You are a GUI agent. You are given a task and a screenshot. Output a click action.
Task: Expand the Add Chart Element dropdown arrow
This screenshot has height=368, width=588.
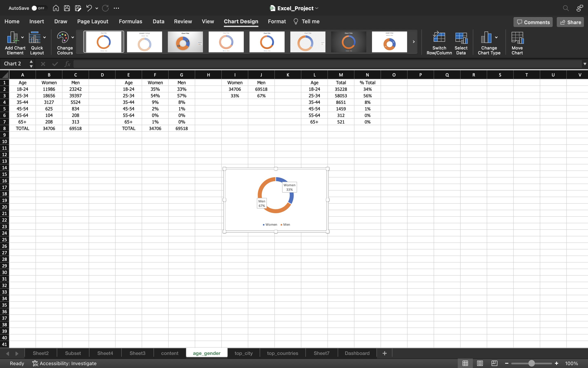pyautogui.click(x=22, y=37)
